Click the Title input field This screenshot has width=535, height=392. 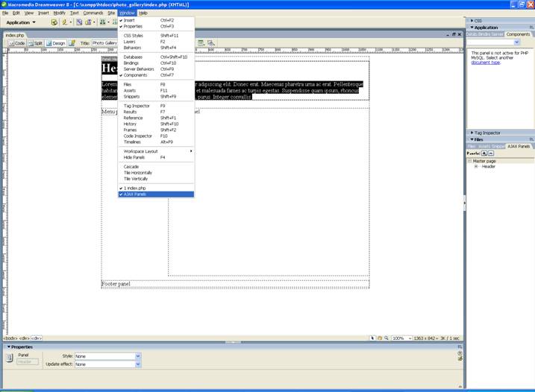point(104,43)
